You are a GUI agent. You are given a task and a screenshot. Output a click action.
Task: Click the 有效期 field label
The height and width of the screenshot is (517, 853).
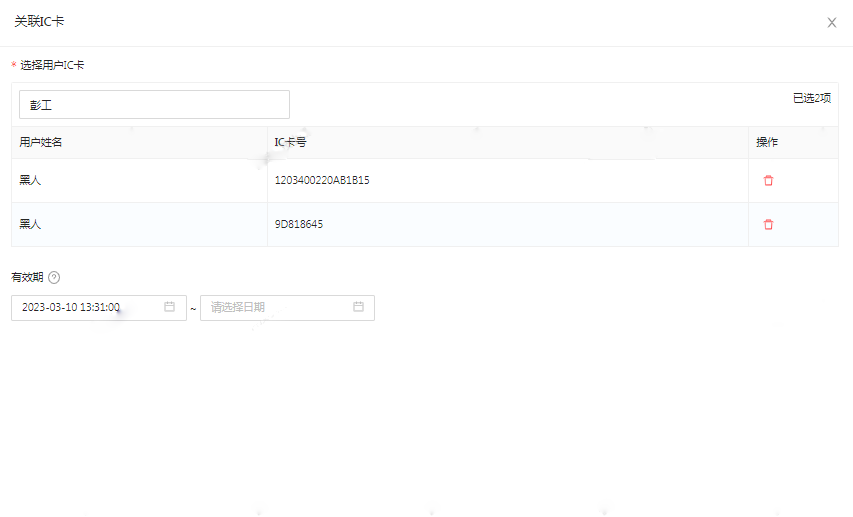[27, 278]
